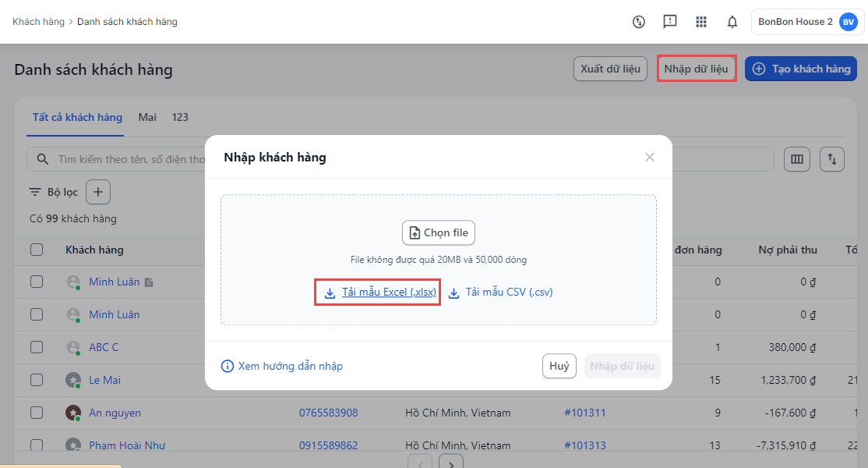
Task: Toggle the select-all customers checkbox
Action: click(x=37, y=250)
